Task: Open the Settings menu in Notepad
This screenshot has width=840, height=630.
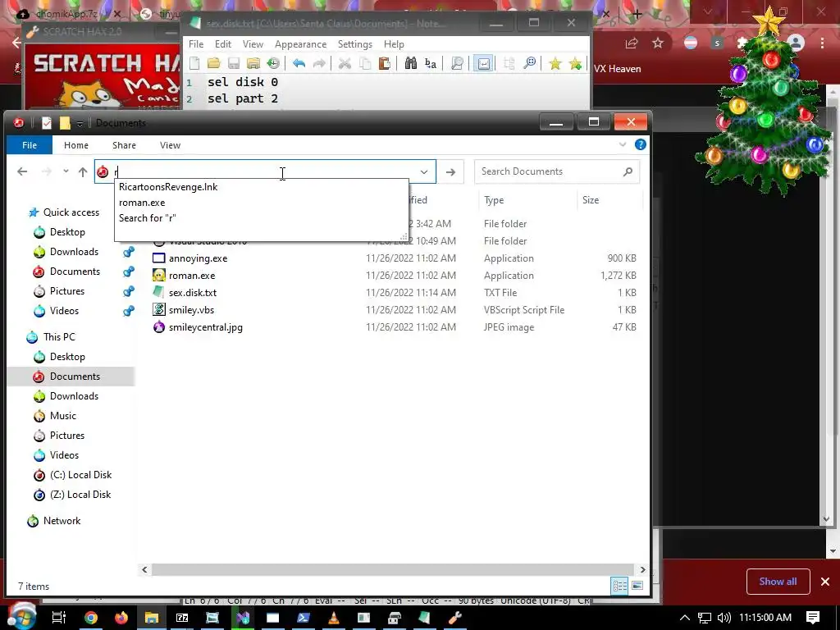Action: [x=354, y=44]
